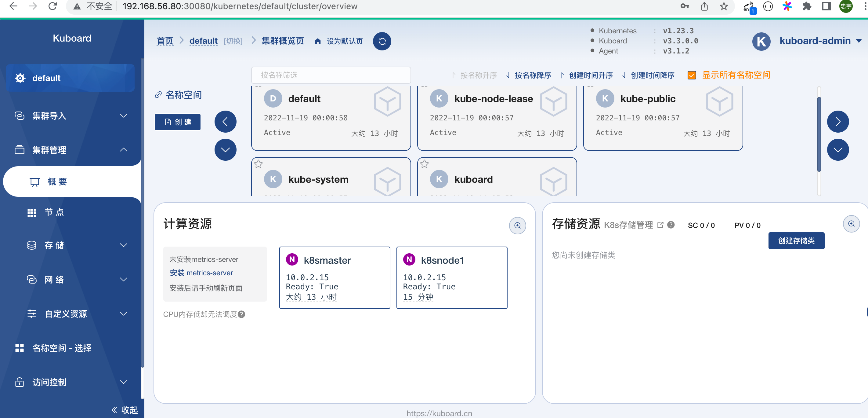This screenshot has height=418, width=868.
Task: Click the 名称空间 - 选择 tiles icon
Action: point(20,348)
